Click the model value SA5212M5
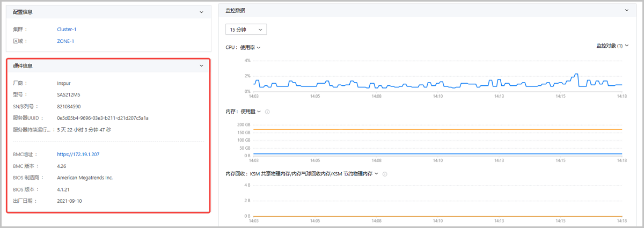 [x=69, y=95]
